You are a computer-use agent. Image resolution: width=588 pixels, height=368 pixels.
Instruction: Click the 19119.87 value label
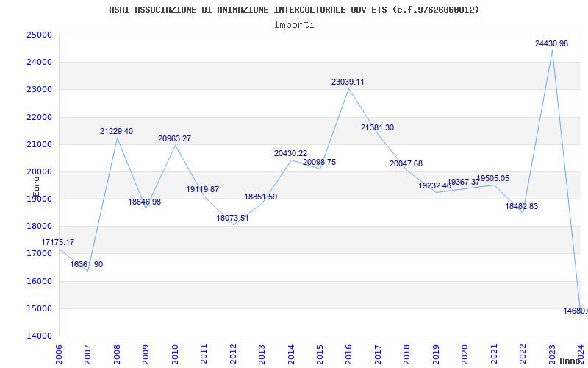(x=203, y=189)
